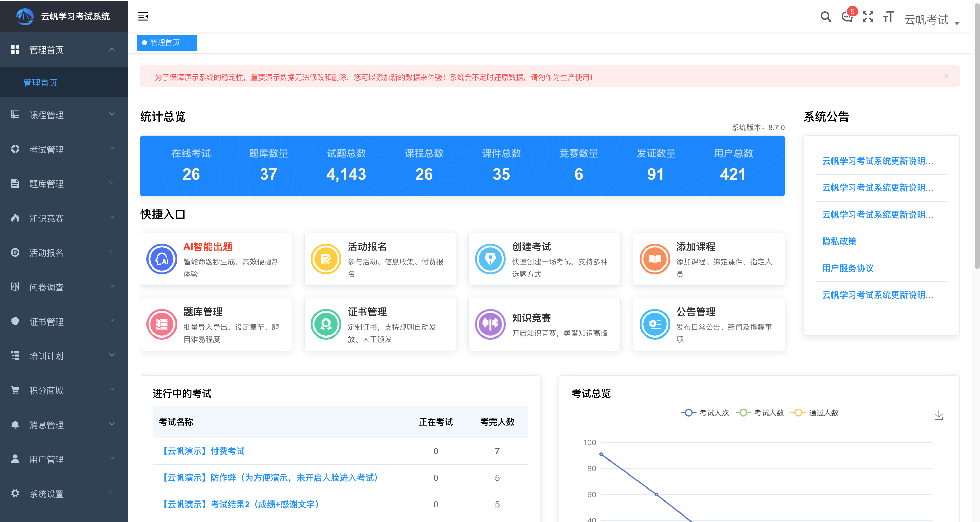Download chart with save icon
Screen dimensions: 980x522
pyautogui.click(x=939, y=415)
